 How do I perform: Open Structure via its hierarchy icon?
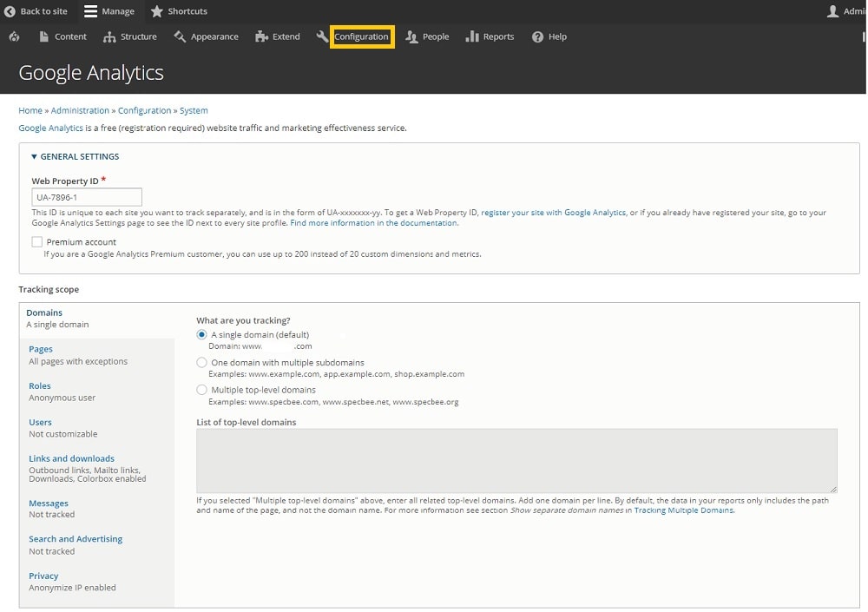109,36
